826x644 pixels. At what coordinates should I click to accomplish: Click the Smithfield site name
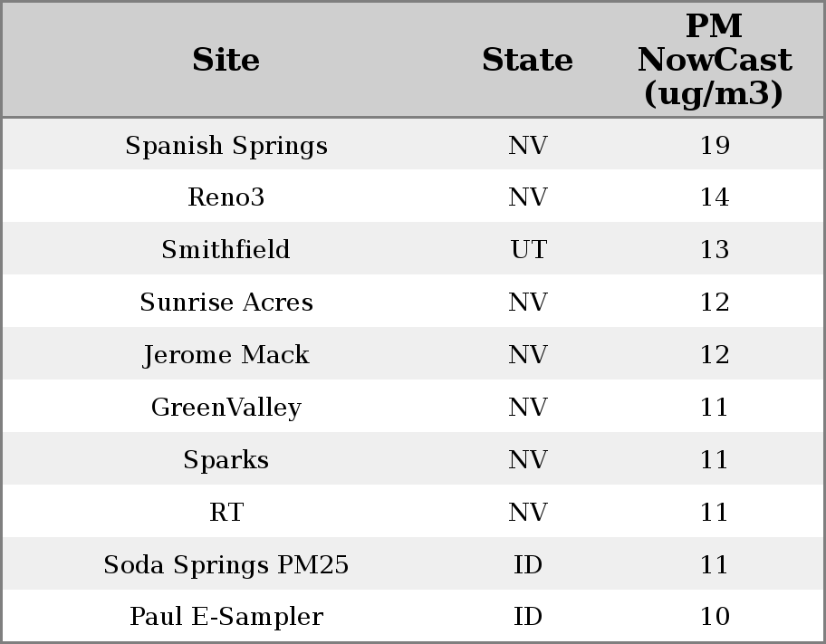coord(226,250)
